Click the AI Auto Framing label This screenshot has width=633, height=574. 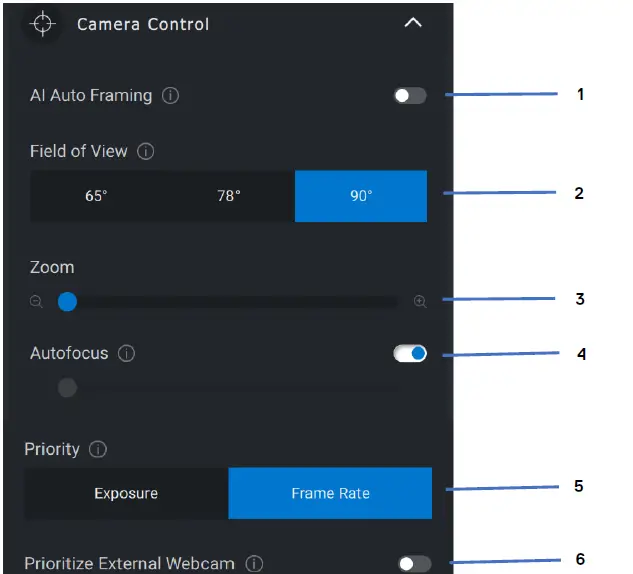point(91,96)
